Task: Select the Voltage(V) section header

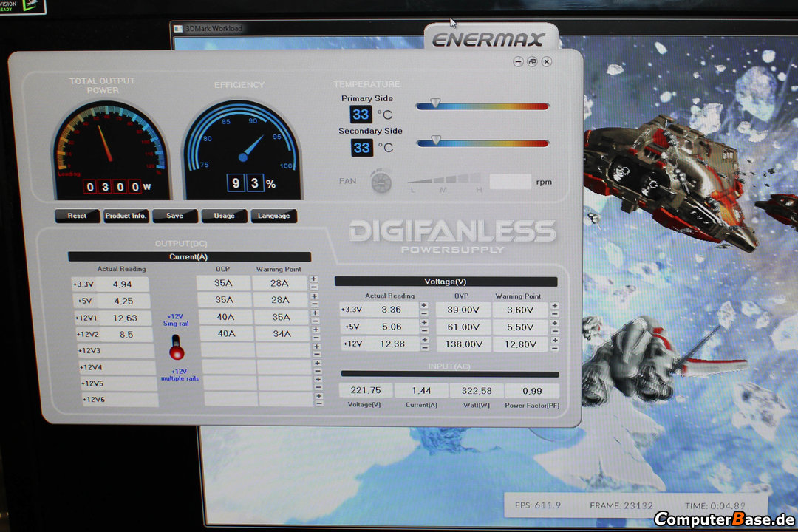Action: pos(446,282)
